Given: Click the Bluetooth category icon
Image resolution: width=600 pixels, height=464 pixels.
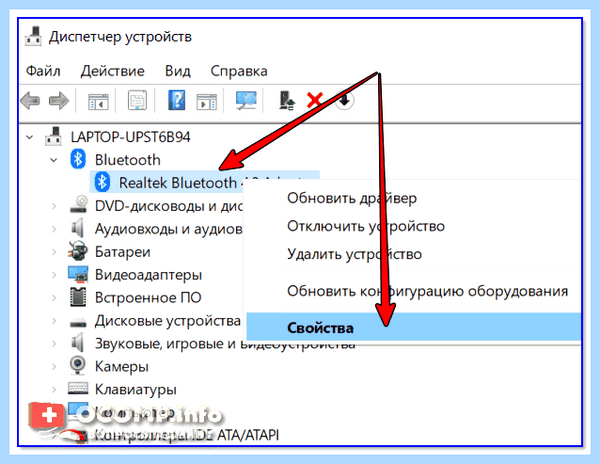Looking at the screenshot, I should pos(78,159).
